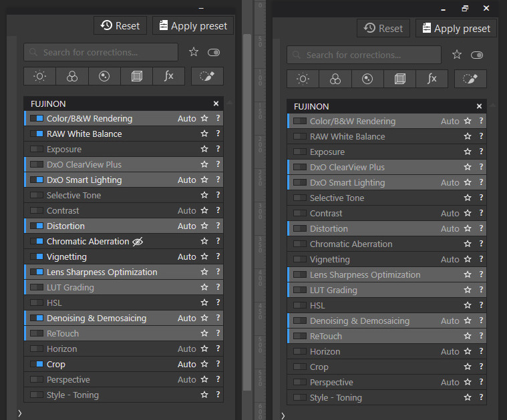Select the fx effects icon in left panel
507x420 pixels.
coord(169,77)
